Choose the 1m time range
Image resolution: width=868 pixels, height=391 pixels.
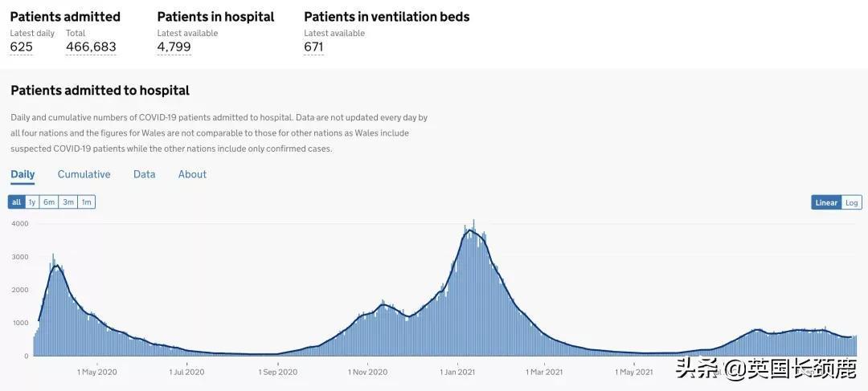point(86,202)
